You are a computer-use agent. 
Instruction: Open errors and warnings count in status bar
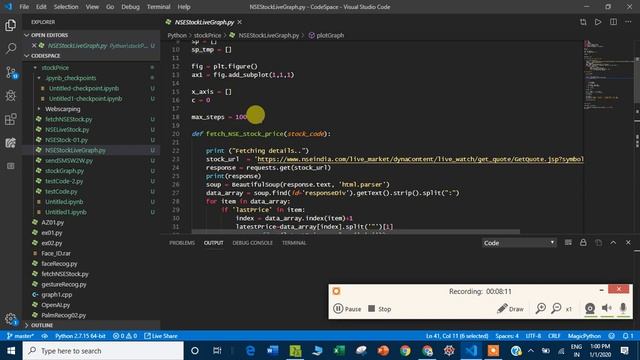click(125, 336)
